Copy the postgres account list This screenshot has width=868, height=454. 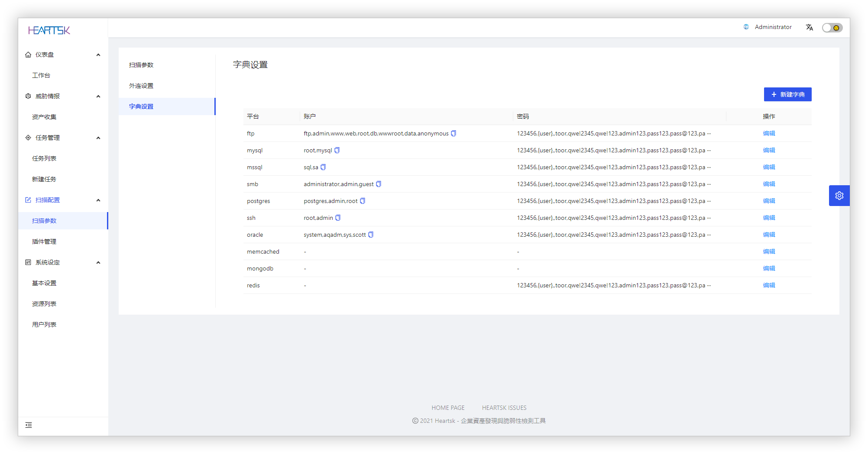(x=363, y=201)
